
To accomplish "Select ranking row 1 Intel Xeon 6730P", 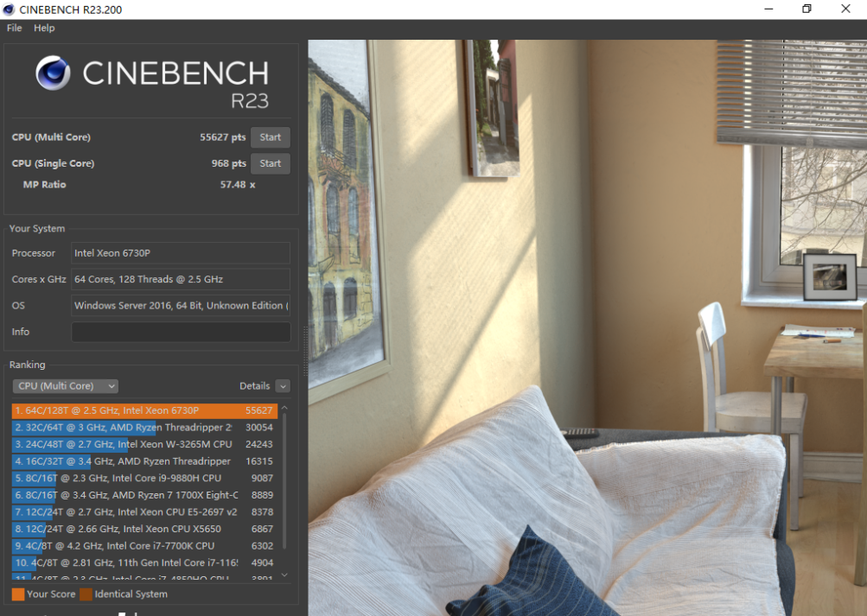I will pyautogui.click(x=144, y=410).
